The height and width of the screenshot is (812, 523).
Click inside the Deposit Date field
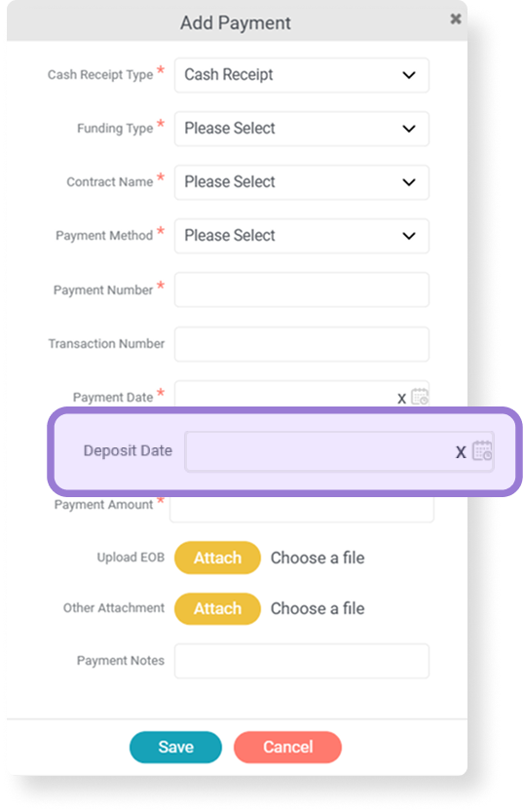click(x=319, y=451)
